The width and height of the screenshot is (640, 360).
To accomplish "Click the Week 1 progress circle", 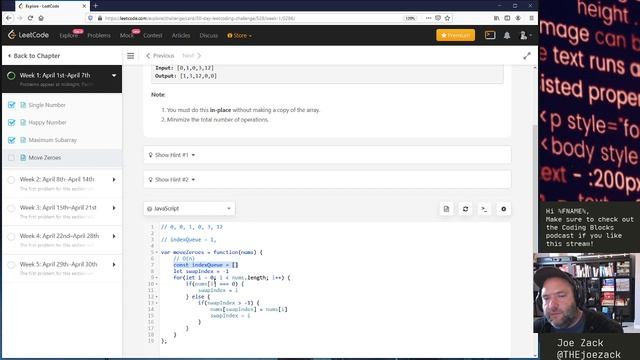I will point(11,76).
